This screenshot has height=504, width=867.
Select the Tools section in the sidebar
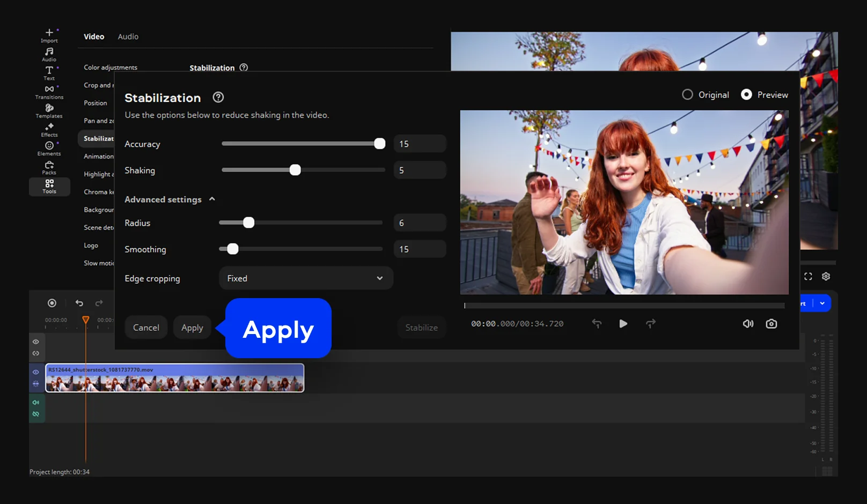[x=49, y=187]
